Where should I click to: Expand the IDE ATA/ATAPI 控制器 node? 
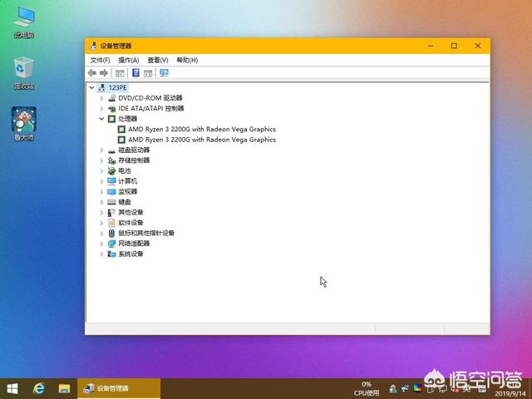pyautogui.click(x=101, y=109)
